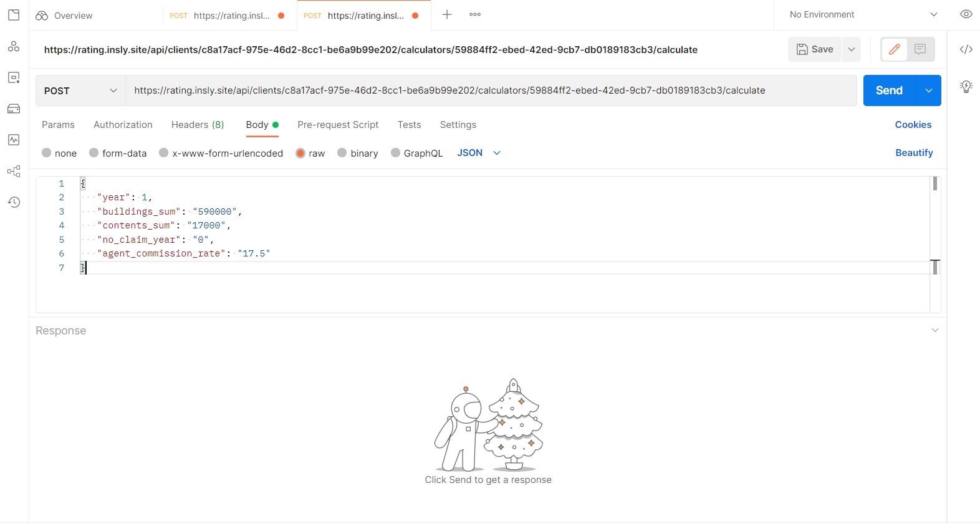Open the comments icon
Screen dimensions: 980x526
[920, 49]
